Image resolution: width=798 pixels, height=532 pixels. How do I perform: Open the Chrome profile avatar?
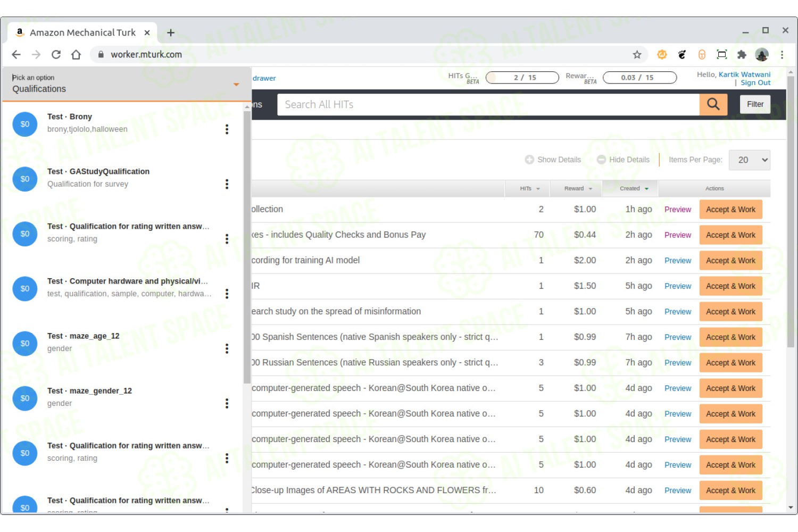pyautogui.click(x=762, y=54)
